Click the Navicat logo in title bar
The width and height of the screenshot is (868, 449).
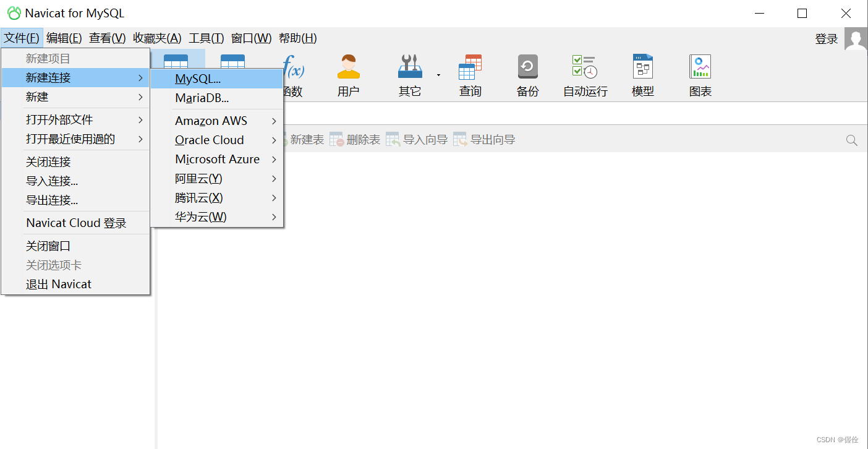14,13
